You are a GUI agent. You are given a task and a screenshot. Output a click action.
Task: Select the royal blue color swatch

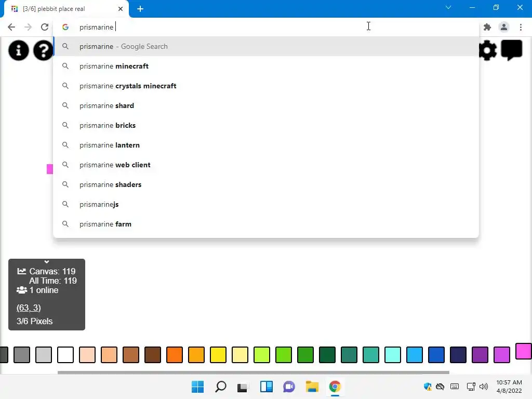click(x=436, y=355)
